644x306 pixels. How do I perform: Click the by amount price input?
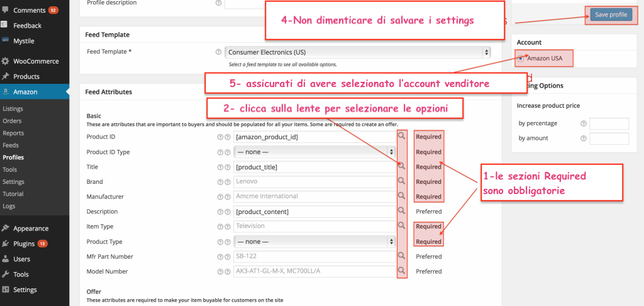(609, 139)
